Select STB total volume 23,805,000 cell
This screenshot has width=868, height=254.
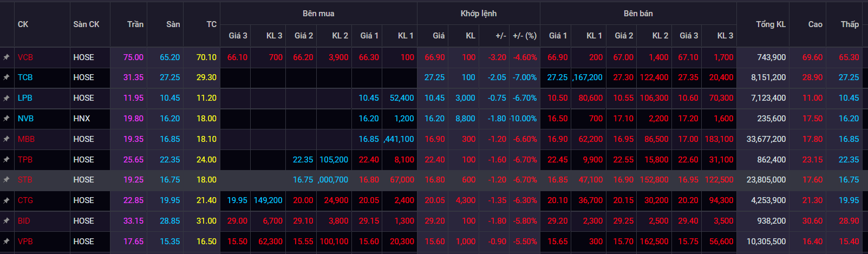(766, 180)
